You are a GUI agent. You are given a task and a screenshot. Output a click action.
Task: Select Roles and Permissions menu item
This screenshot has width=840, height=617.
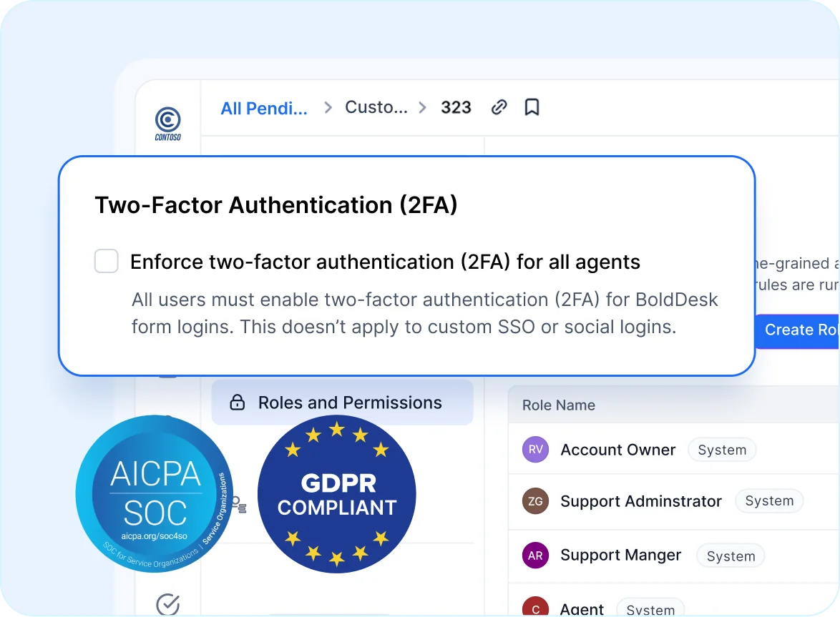tap(342, 403)
